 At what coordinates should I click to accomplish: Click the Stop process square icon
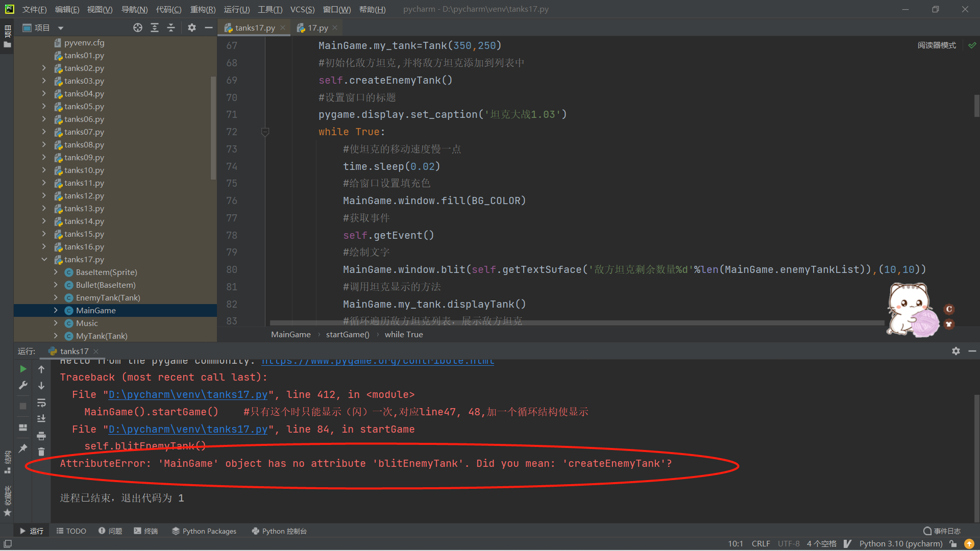pos(23,406)
